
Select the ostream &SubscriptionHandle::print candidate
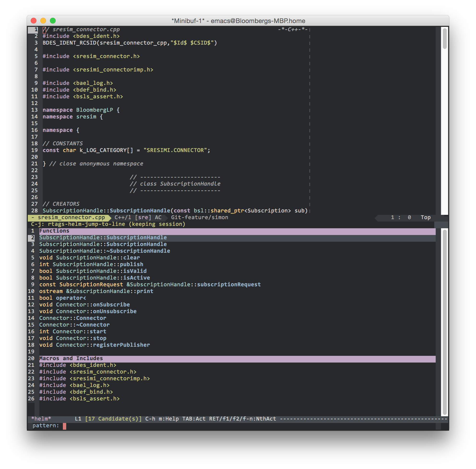[x=96, y=291]
